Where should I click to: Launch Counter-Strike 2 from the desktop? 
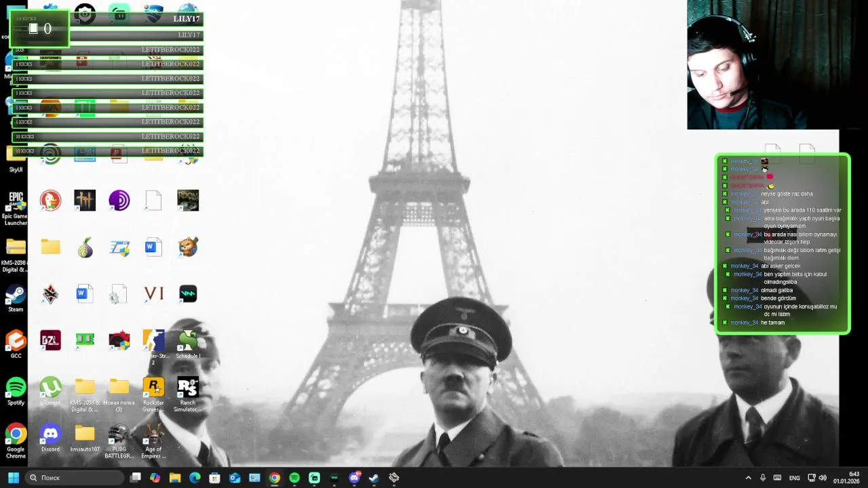(x=153, y=347)
